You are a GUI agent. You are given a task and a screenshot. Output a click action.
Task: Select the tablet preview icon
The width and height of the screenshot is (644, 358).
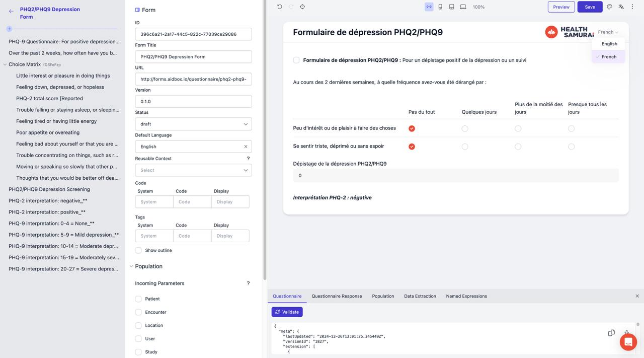click(452, 7)
